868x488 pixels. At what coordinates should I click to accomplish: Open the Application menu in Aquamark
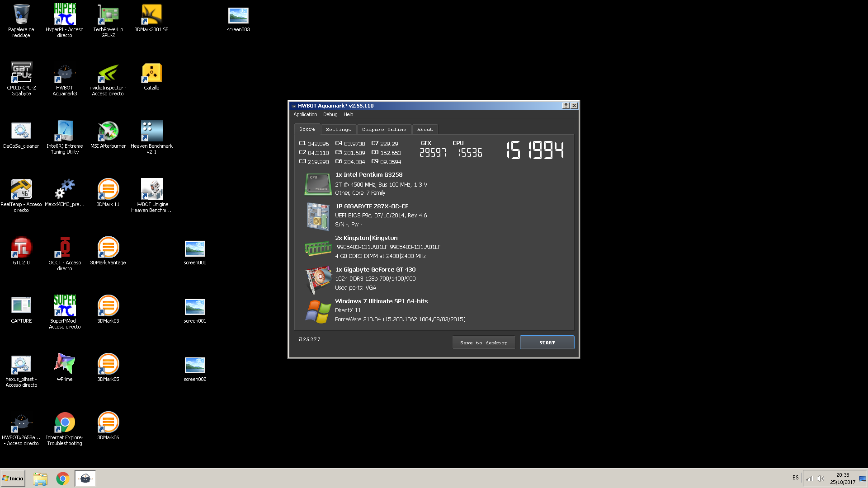(305, 115)
